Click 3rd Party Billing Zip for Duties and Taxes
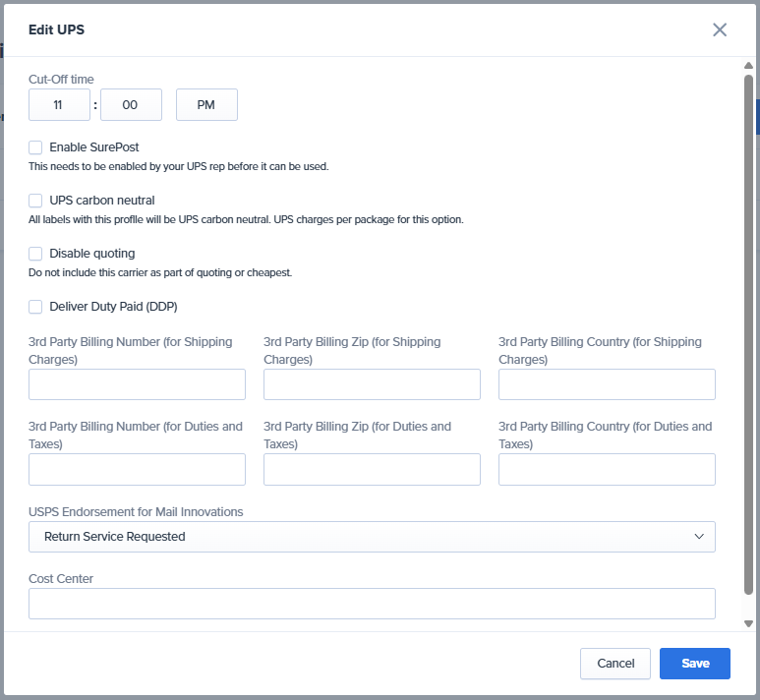This screenshot has height=700, width=760. pyautogui.click(x=372, y=470)
